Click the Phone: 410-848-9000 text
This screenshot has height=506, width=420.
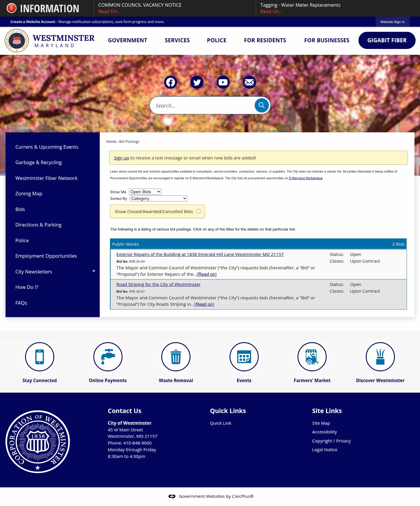(x=129, y=443)
